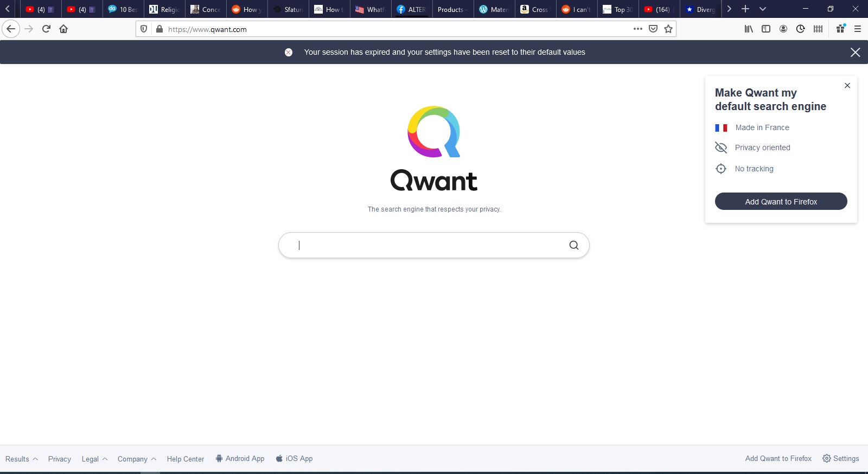Viewport: 868px width, 474px height.
Task: Open tracking protection shield in address bar
Action: 144,29
